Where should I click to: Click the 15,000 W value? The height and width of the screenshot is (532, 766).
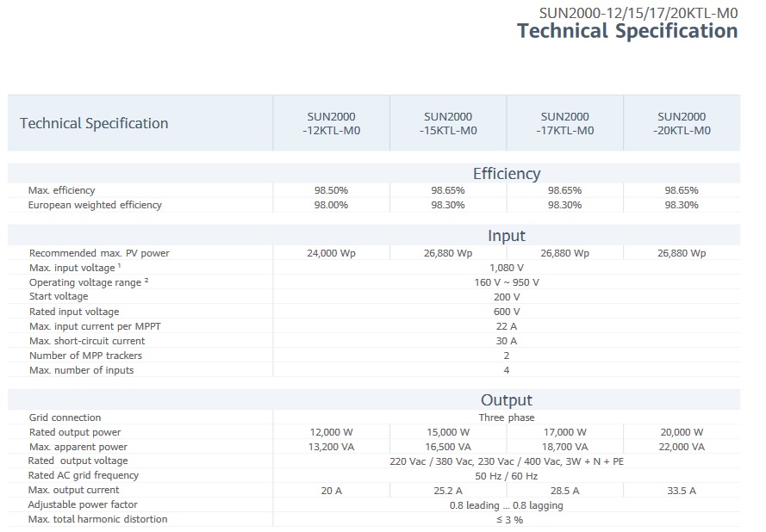(x=448, y=432)
